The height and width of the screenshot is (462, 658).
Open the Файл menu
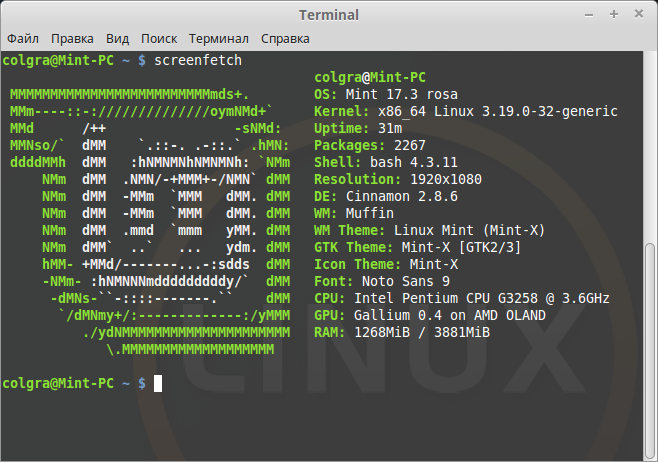[x=23, y=38]
